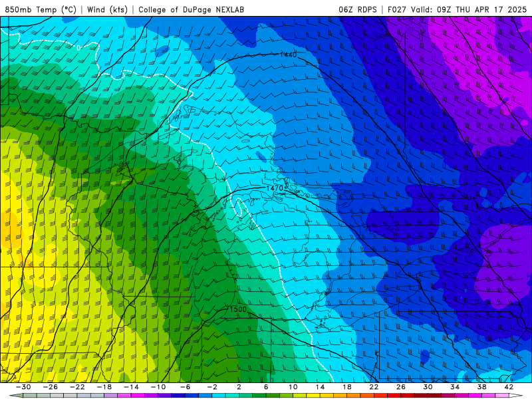Image resolution: width=532 pixels, height=399 pixels.
Task: Click the -30 colorbar tick label
Action: (x=23, y=387)
